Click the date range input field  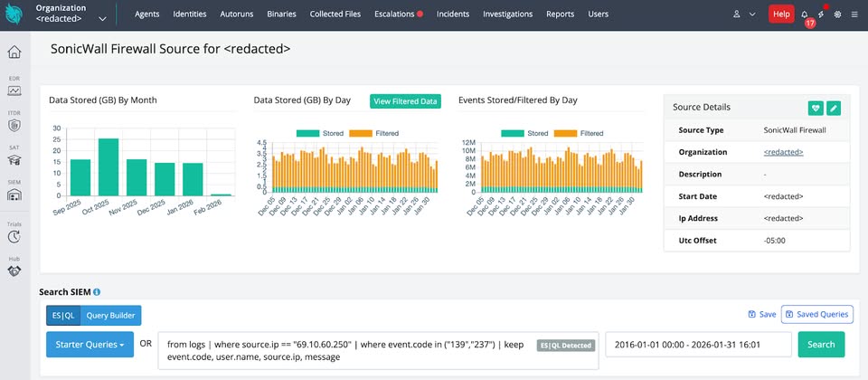click(x=698, y=345)
